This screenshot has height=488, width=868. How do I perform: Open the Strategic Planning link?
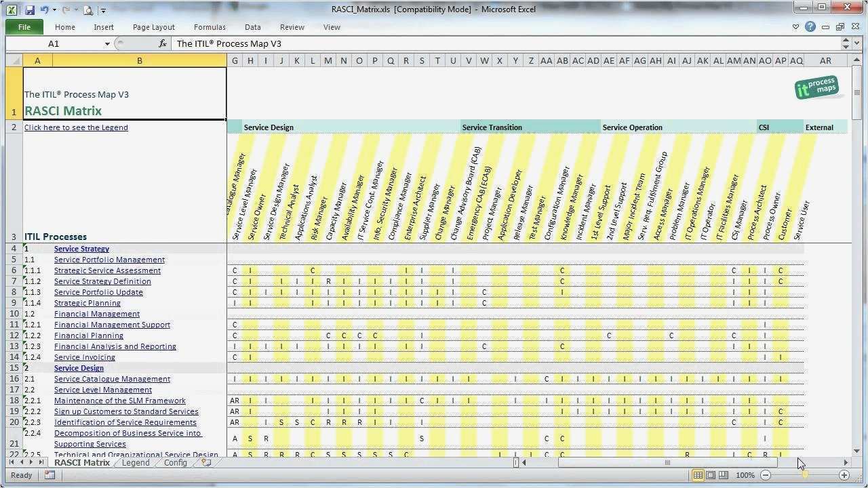[87, 303]
